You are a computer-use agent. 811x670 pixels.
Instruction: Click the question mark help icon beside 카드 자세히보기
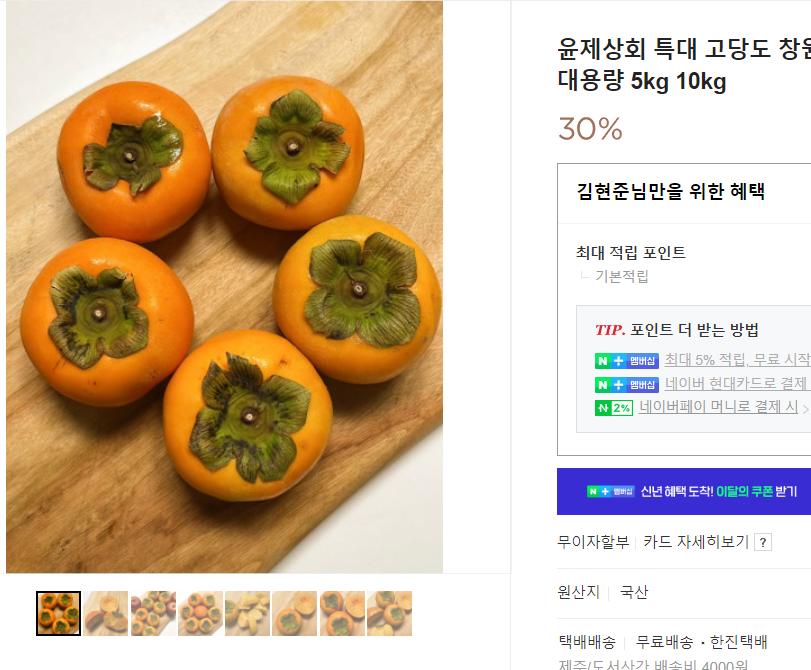pyautogui.click(x=763, y=542)
